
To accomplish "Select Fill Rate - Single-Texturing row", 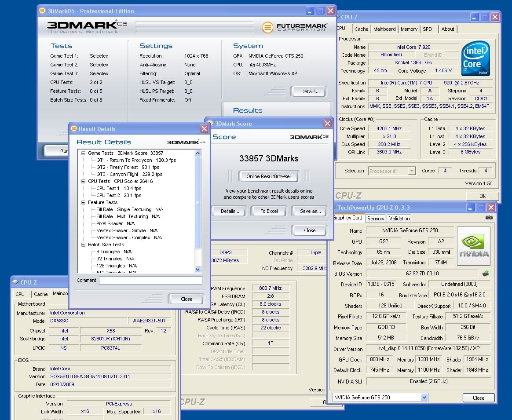I will pyautogui.click(x=130, y=209).
